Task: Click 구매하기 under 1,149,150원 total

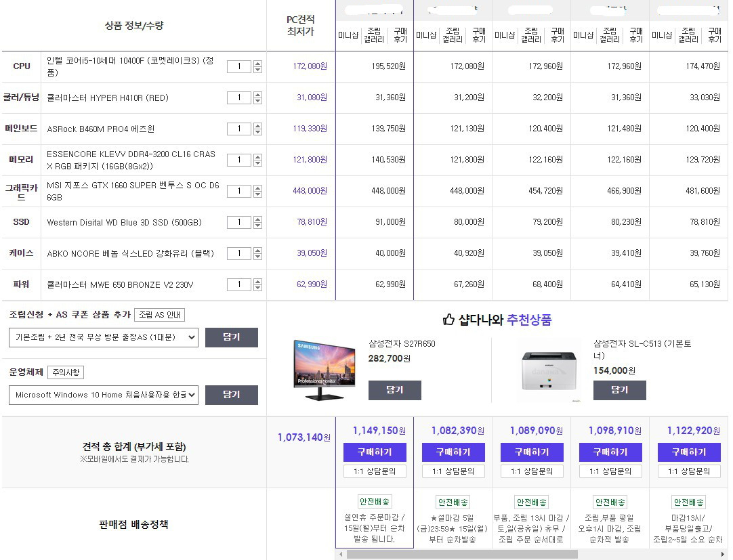Action: click(x=375, y=452)
